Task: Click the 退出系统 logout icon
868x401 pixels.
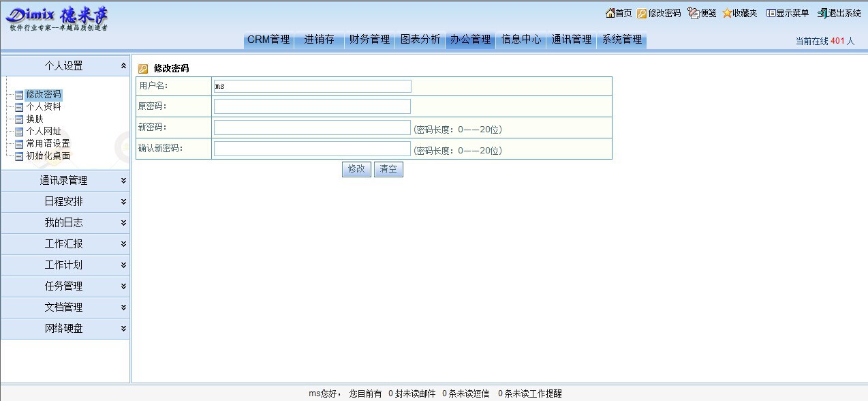Action: 822,13
